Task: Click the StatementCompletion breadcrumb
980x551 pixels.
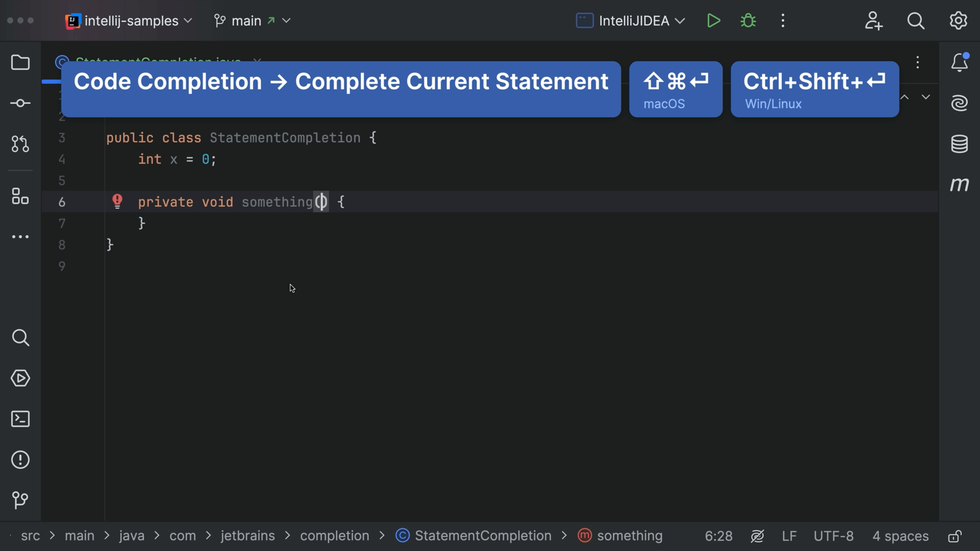Action: point(482,536)
